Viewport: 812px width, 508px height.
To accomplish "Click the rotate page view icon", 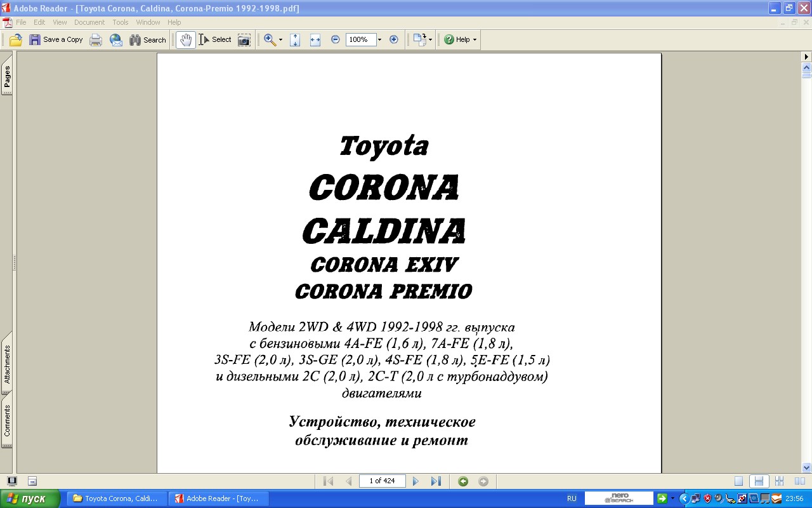I will (x=419, y=40).
